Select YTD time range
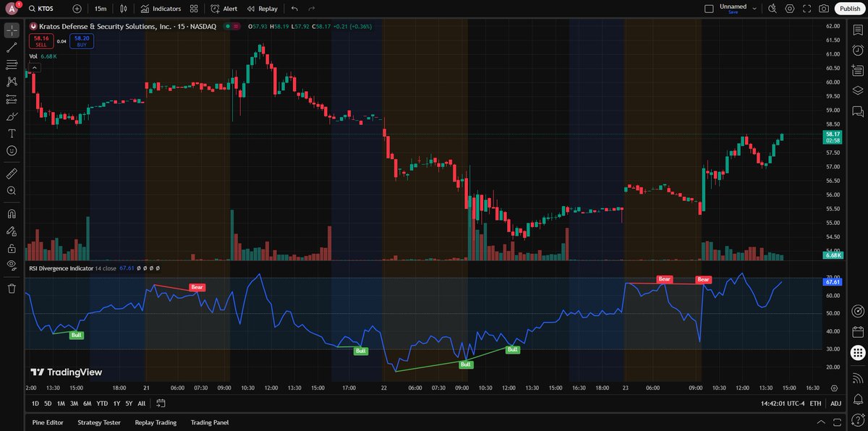 click(102, 404)
